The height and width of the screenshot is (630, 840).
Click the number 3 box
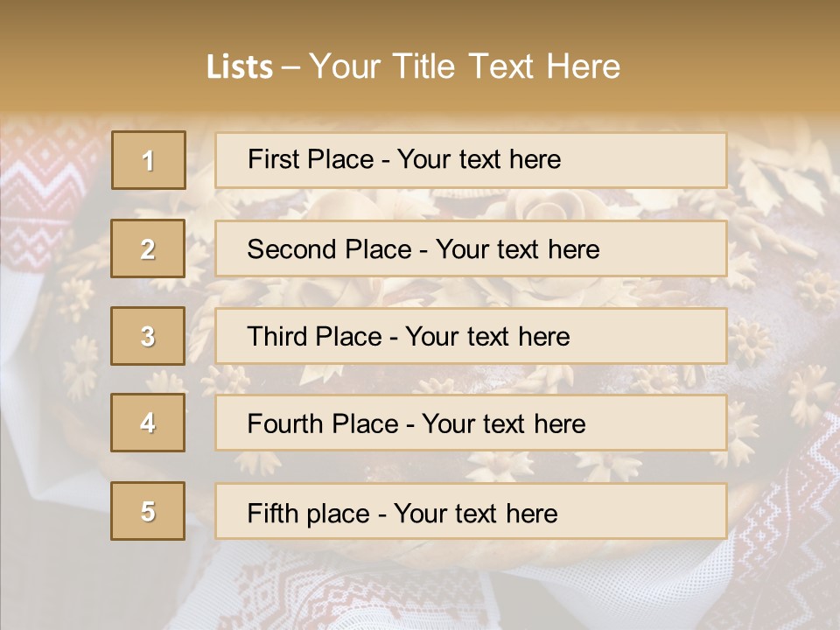click(148, 336)
